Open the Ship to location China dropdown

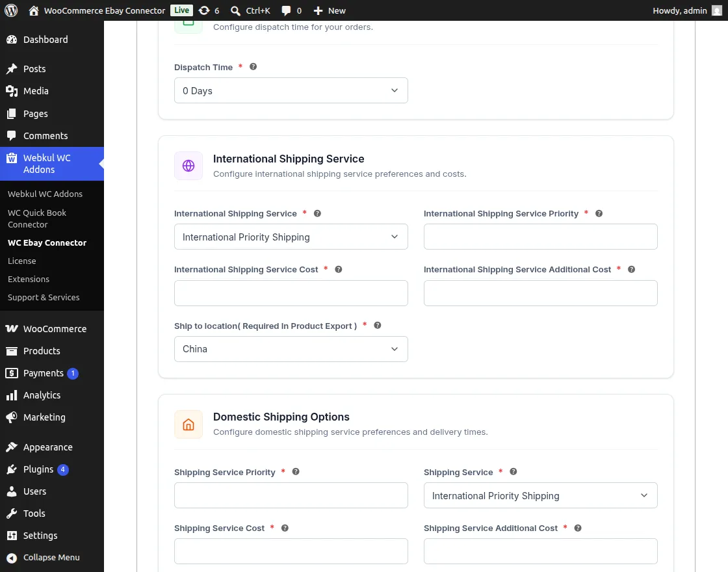[291, 349]
